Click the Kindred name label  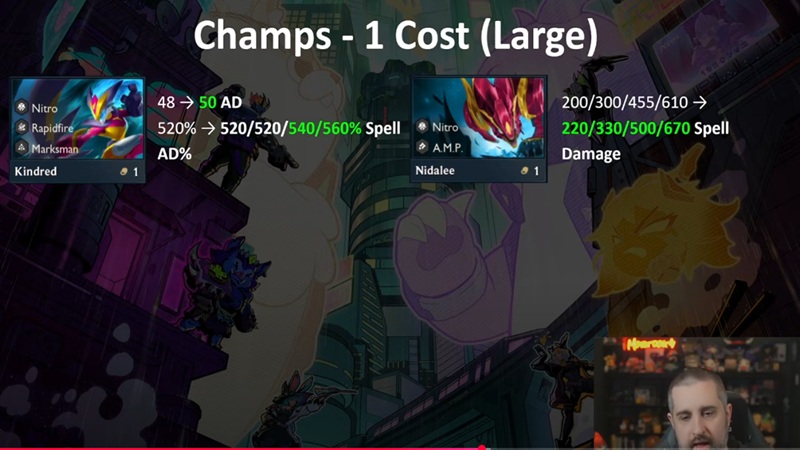point(36,171)
